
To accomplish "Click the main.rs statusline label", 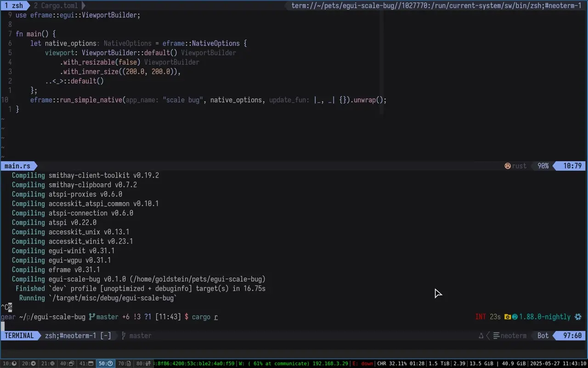I will (17, 166).
